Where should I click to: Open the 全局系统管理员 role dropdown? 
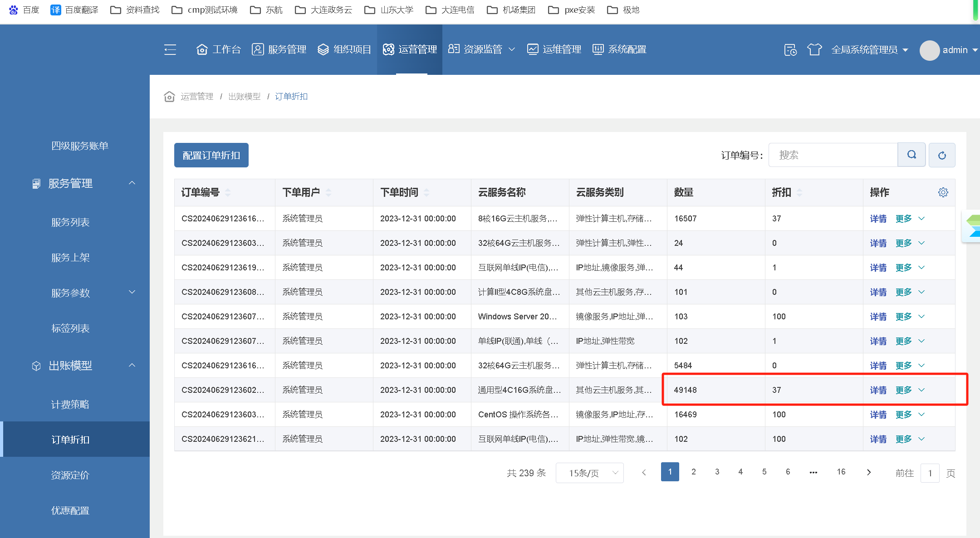coord(870,50)
